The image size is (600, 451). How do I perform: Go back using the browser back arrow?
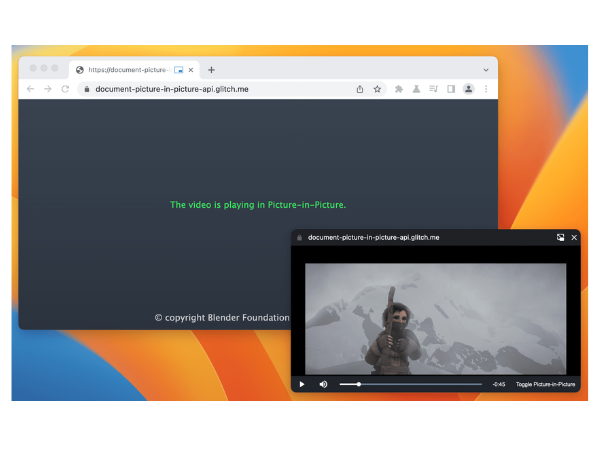[x=30, y=89]
